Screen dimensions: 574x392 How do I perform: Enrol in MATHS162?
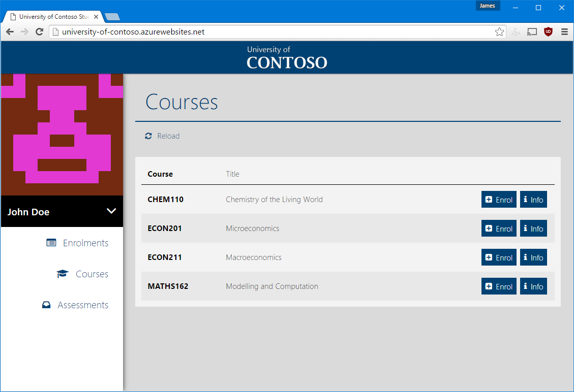tap(499, 286)
